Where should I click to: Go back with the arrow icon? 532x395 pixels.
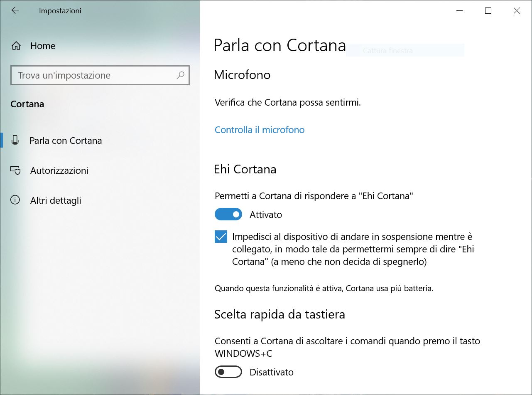pyautogui.click(x=15, y=11)
